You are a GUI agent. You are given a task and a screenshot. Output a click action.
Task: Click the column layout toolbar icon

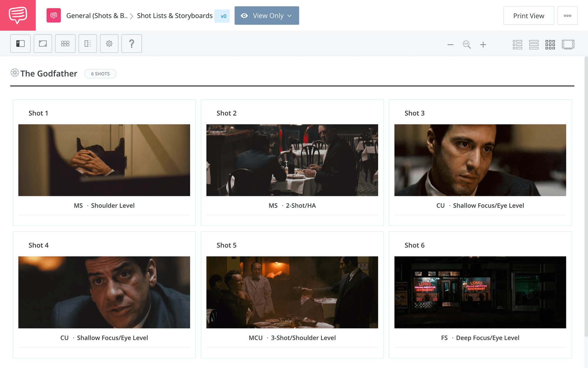[x=88, y=44]
